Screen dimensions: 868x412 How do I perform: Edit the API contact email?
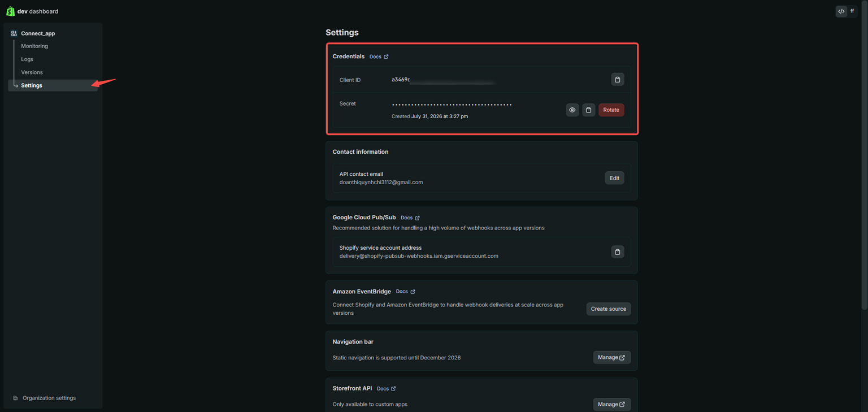(615, 178)
